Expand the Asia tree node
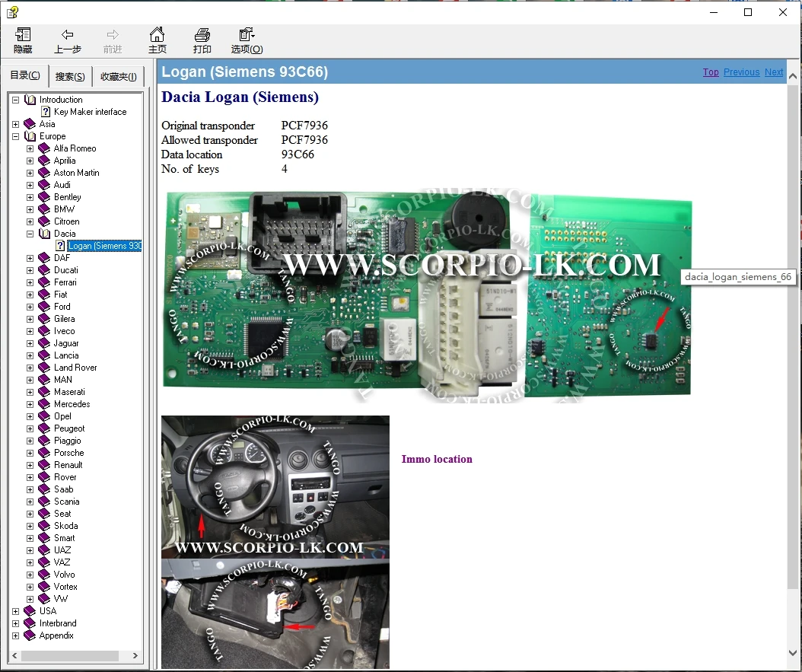This screenshot has height=672, width=802. [x=16, y=124]
